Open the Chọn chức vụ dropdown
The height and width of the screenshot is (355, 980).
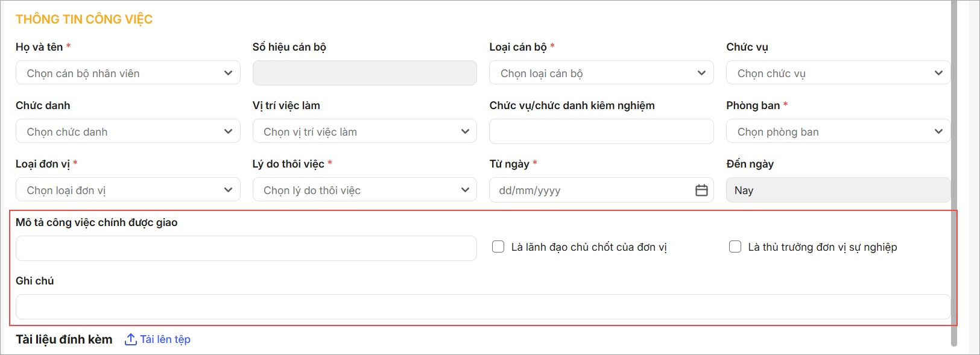838,73
